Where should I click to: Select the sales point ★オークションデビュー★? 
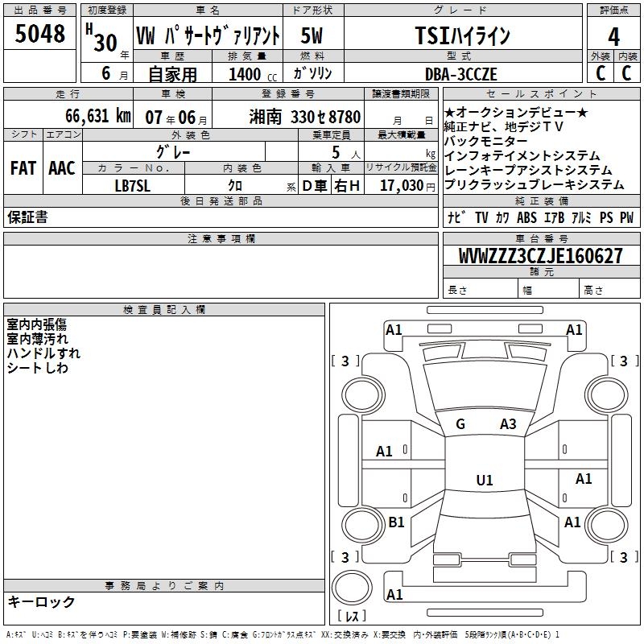point(516,112)
